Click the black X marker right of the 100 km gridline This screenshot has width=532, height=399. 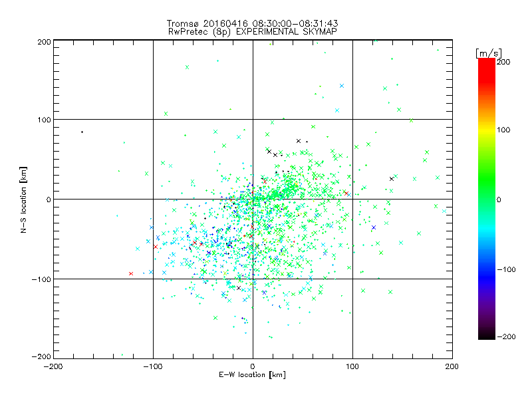392,179
